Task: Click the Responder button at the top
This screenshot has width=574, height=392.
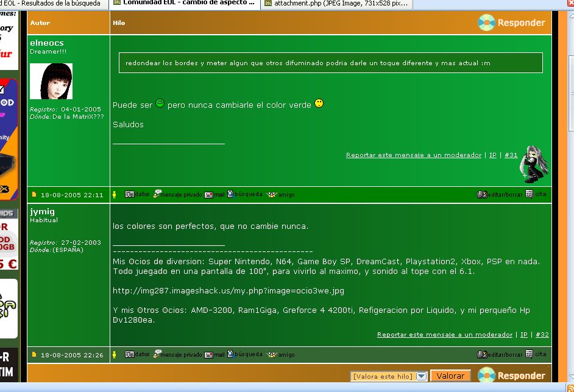Action: tap(511, 23)
